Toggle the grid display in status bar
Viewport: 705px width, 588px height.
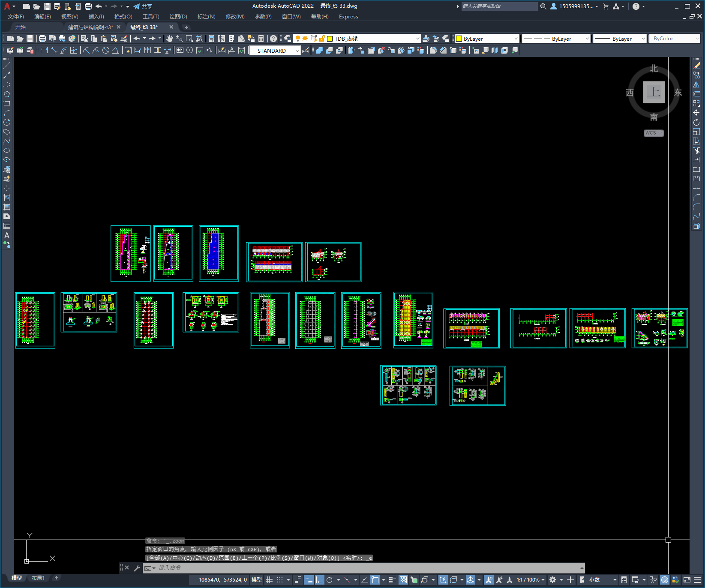click(x=269, y=580)
